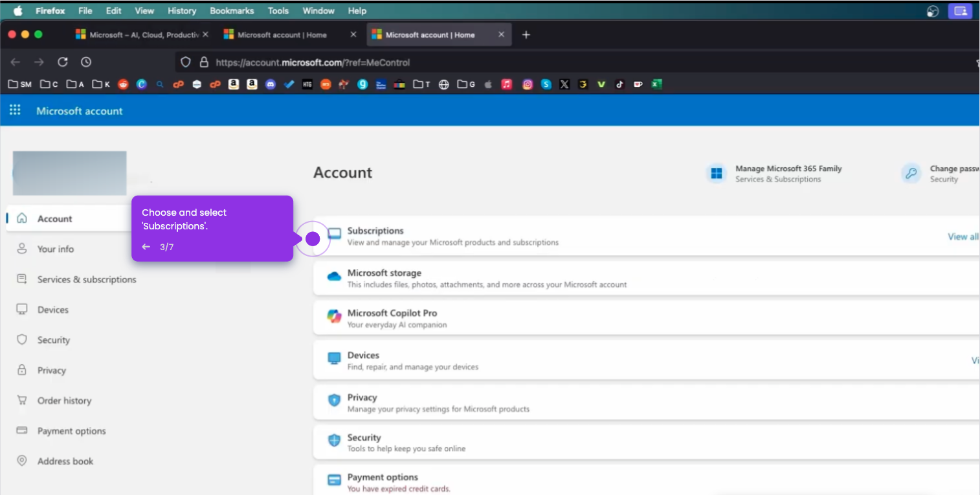Open the Microsoft apps grid launcher
The height and width of the screenshot is (495, 980).
tap(15, 111)
